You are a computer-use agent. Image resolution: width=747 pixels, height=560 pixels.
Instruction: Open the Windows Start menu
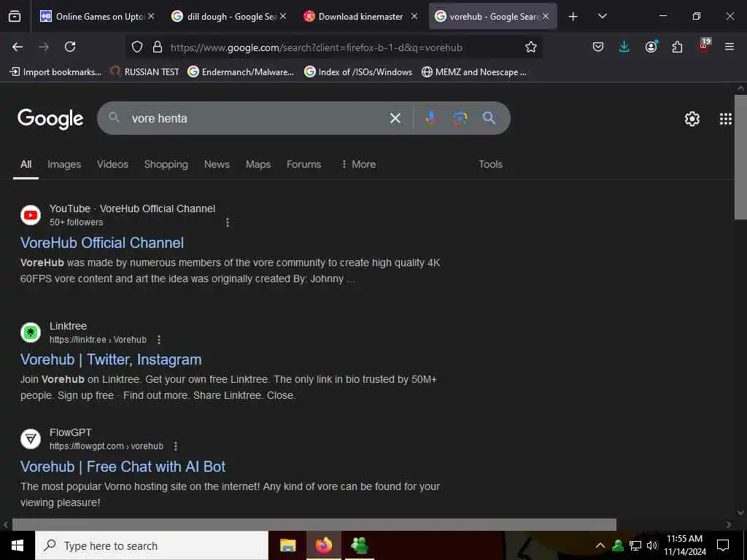[x=18, y=545]
